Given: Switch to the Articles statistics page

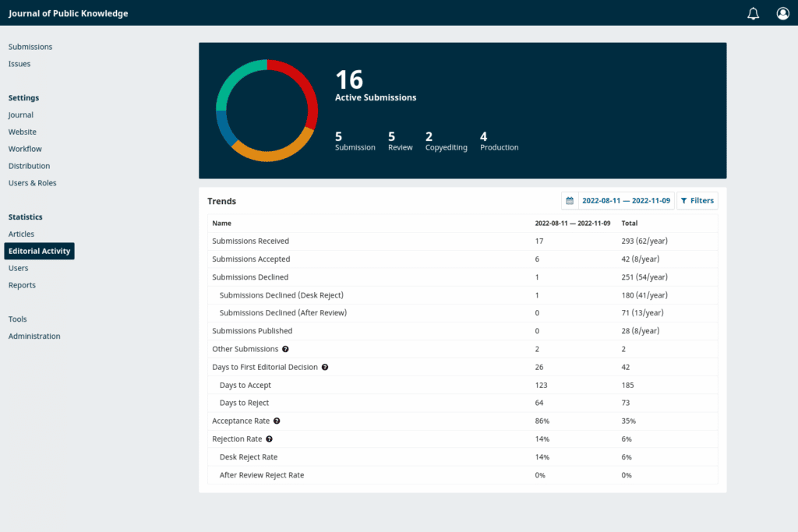Looking at the screenshot, I should pos(21,234).
